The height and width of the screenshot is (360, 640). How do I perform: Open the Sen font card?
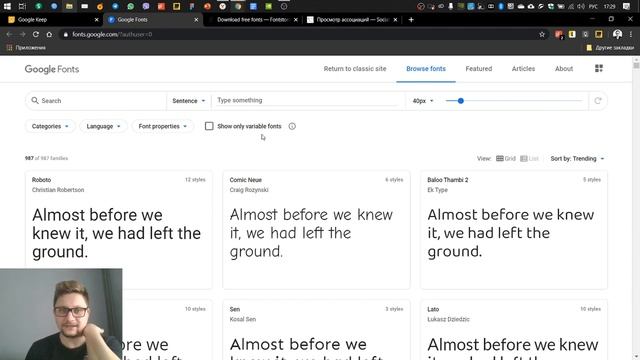(x=316, y=330)
